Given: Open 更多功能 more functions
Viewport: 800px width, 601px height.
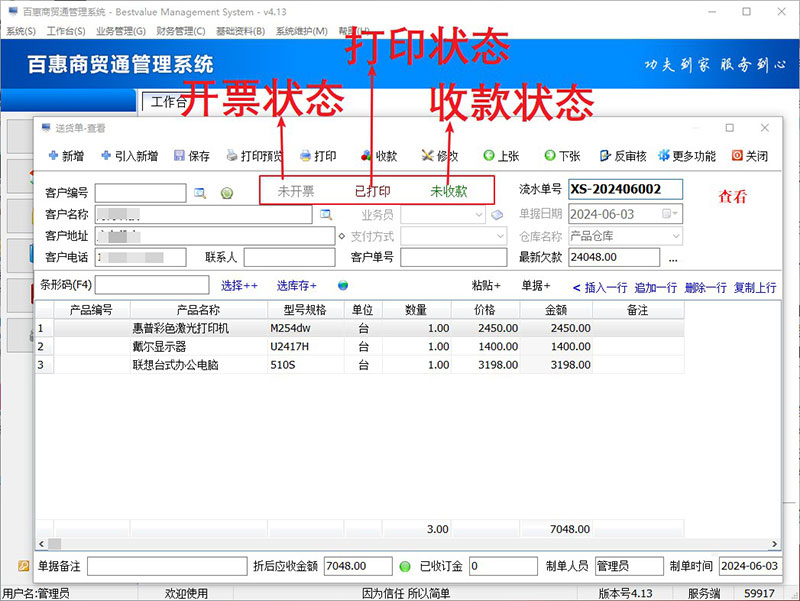Looking at the screenshot, I should pos(687,156).
